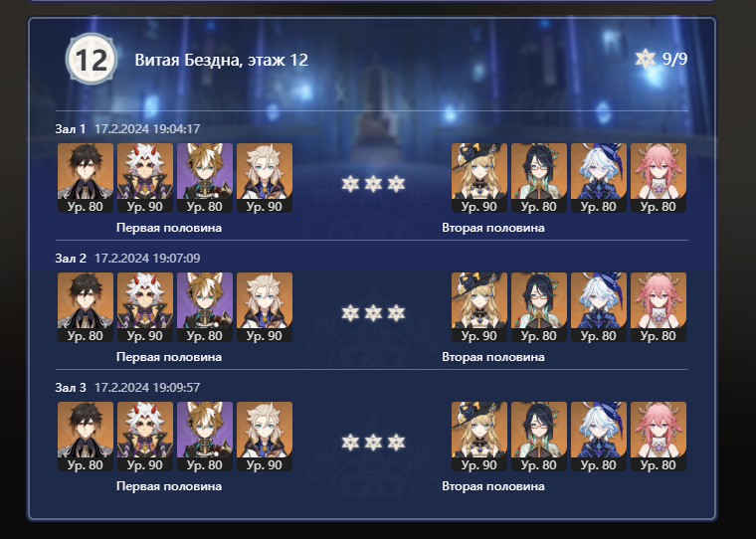Select Yae Miko portrait in Зал 2
Viewport: 756px width, 539px height.
point(659,306)
